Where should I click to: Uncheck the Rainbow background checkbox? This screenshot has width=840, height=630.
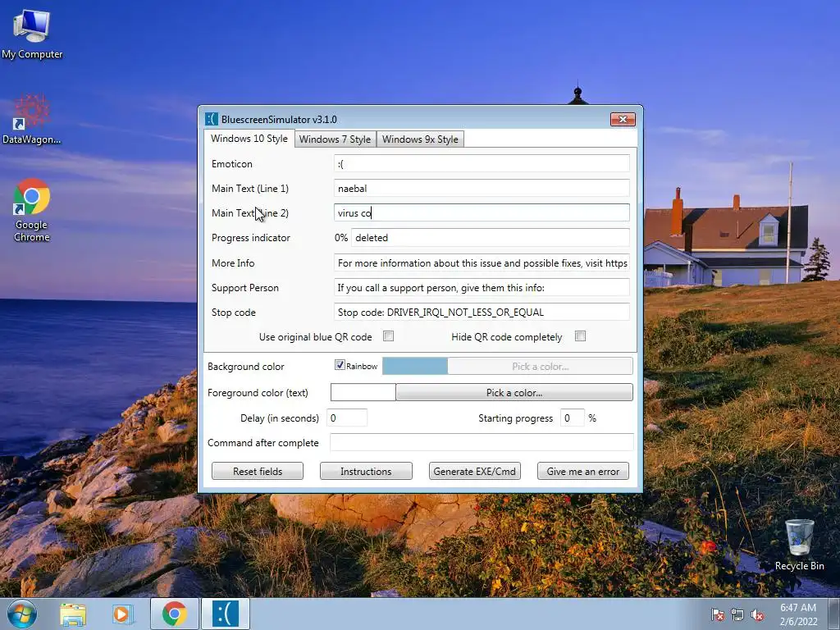340,365
